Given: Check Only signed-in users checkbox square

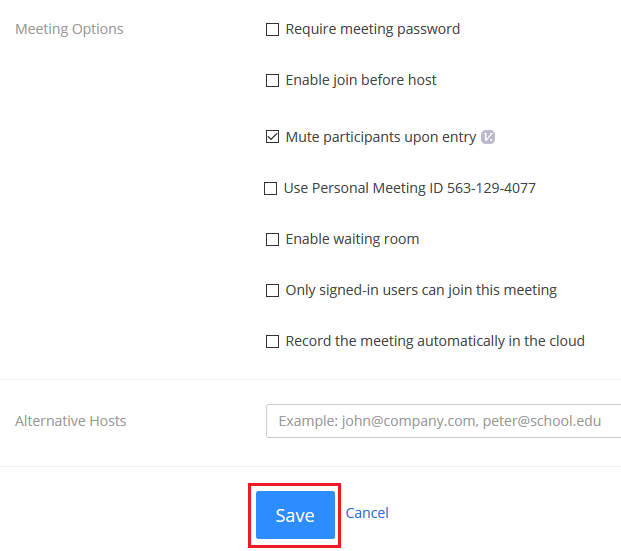Looking at the screenshot, I should (x=272, y=291).
